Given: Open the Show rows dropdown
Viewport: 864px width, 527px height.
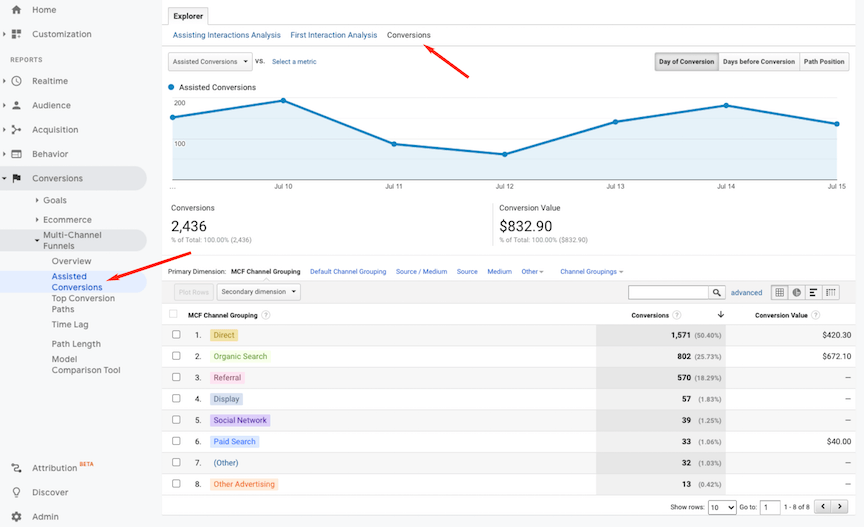Looking at the screenshot, I should click(722, 507).
